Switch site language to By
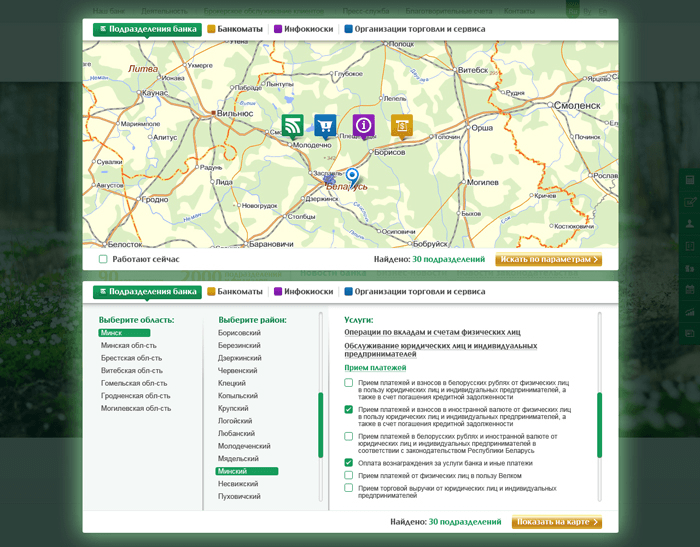 click(588, 11)
